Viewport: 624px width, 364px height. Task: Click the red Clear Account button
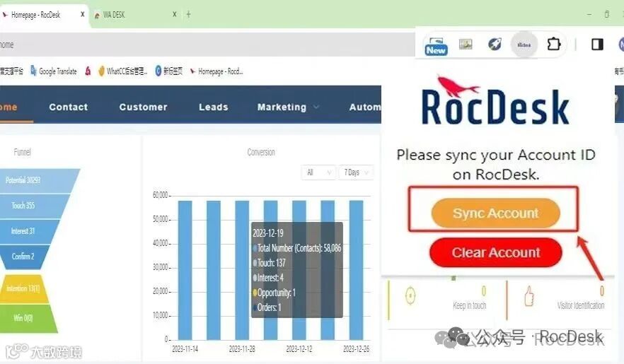(x=495, y=252)
